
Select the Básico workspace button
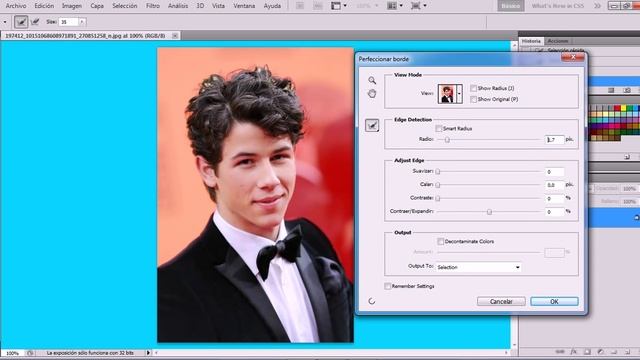[x=511, y=6]
